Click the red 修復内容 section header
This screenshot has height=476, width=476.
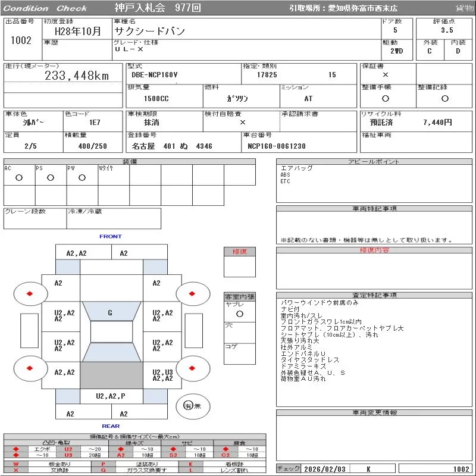point(374,250)
